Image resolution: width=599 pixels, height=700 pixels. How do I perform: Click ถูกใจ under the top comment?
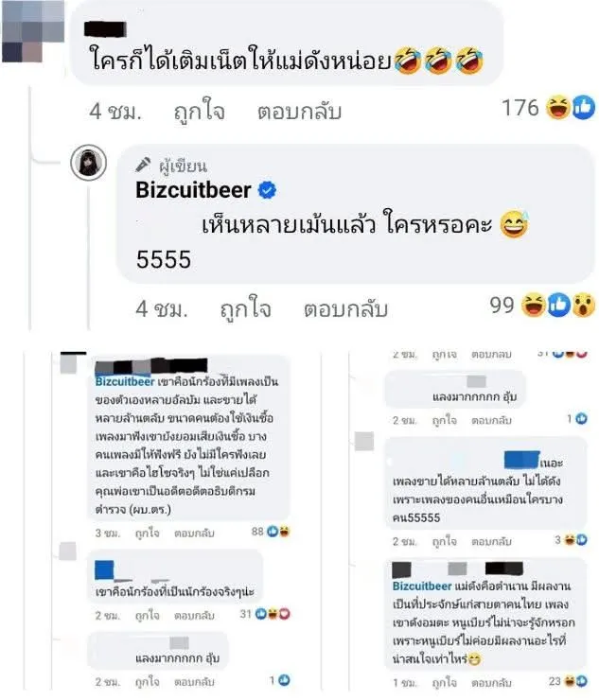coord(200,111)
